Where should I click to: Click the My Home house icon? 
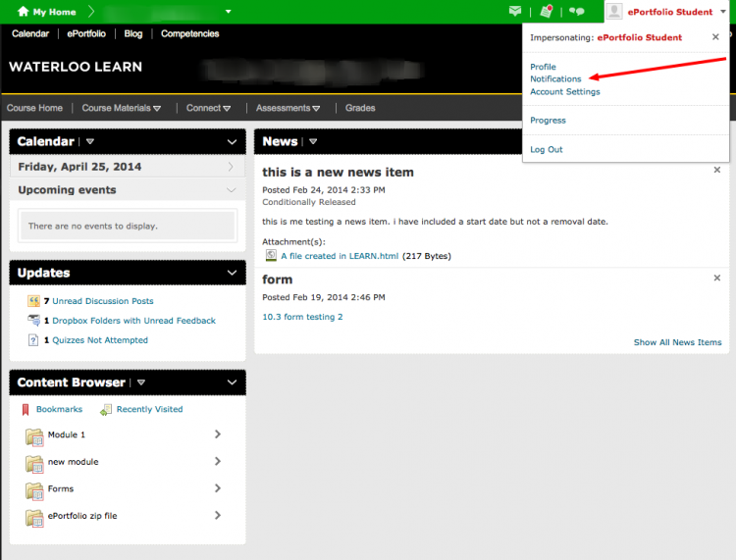23,11
